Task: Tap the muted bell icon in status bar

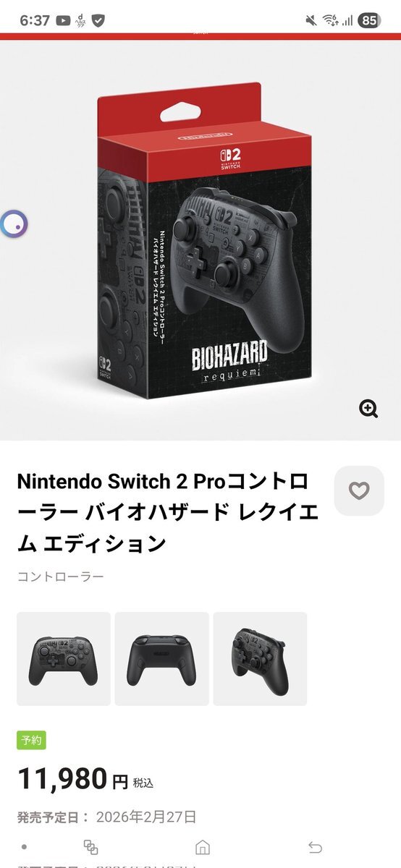Action: click(x=311, y=20)
